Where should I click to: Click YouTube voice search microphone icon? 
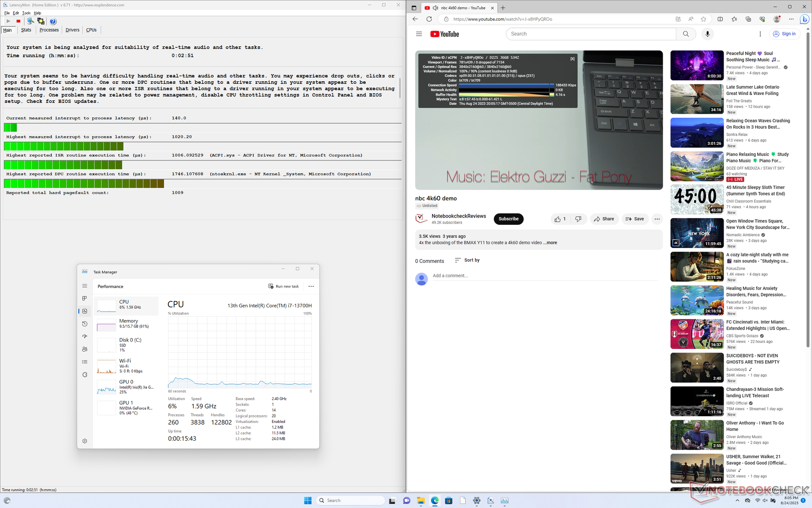707,34
